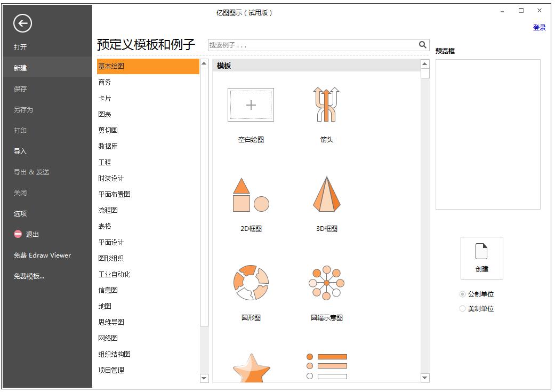Open the 登录 login link
This screenshot has height=392, width=555.
(540, 27)
